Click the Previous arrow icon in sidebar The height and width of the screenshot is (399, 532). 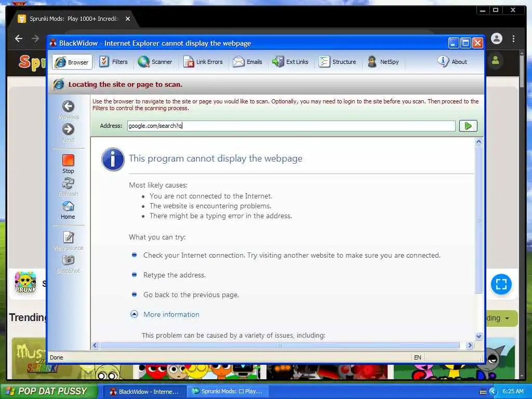(68, 107)
